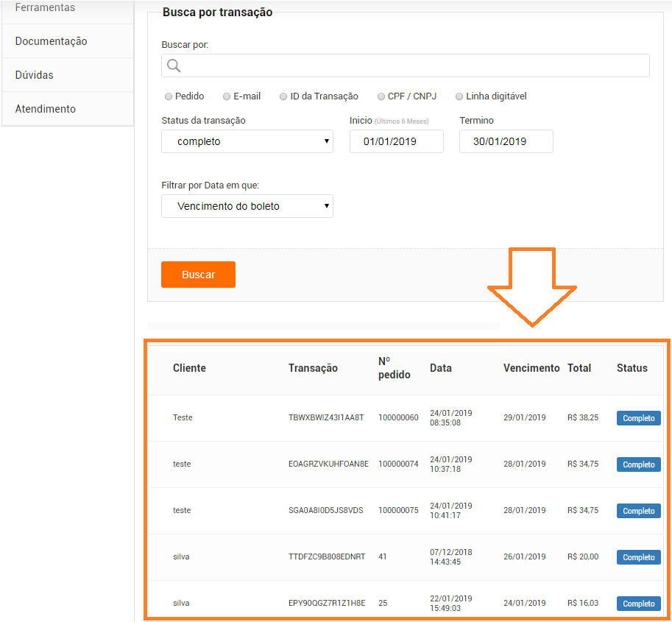Click order number 100000075

click(399, 510)
